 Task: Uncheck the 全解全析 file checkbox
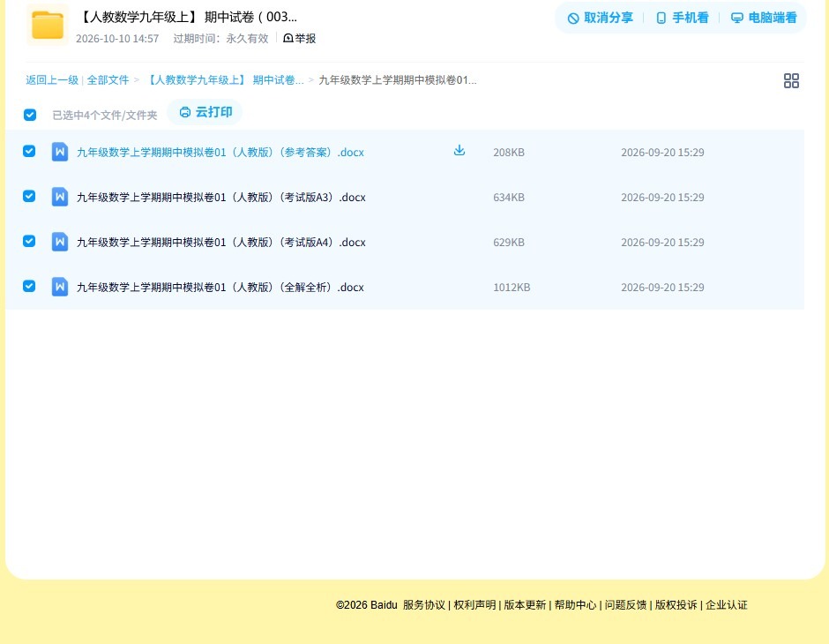29,286
